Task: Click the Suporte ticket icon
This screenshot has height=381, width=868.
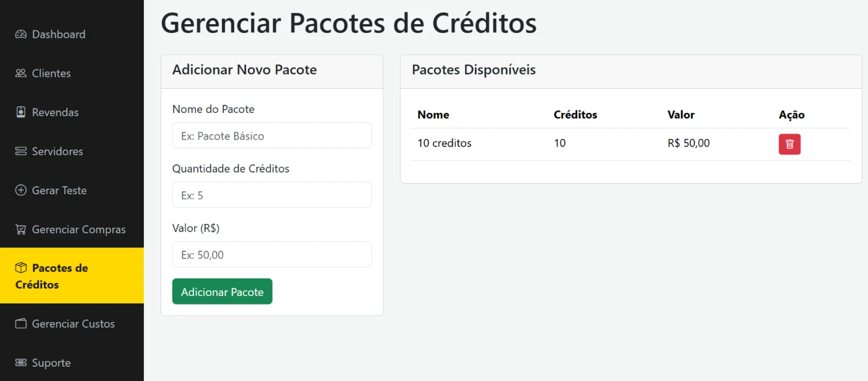Action: (21, 363)
